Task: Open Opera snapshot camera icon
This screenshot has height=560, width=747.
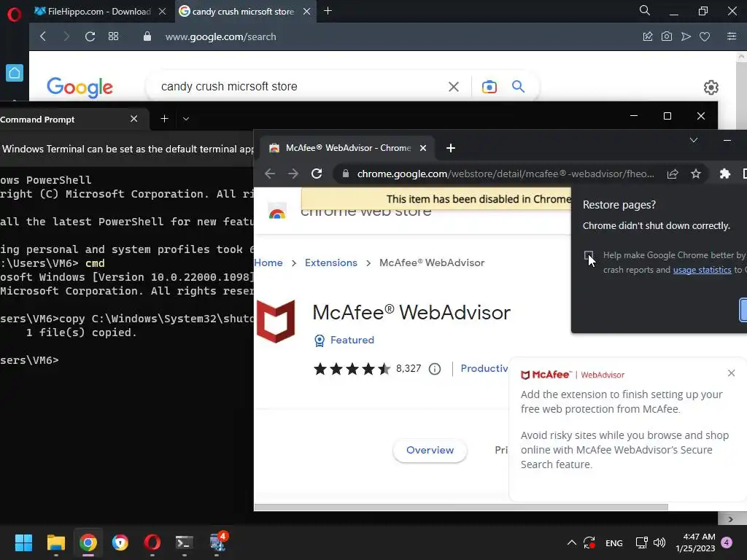Action: coord(667,36)
